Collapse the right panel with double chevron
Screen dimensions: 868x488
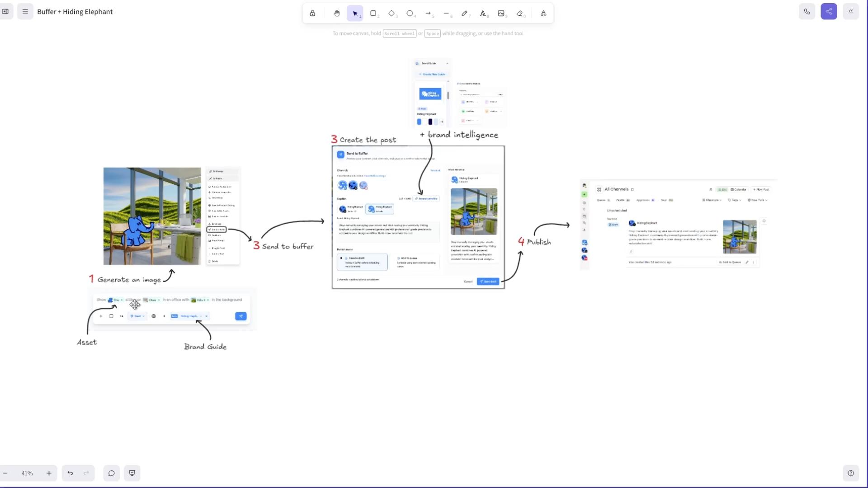tap(851, 12)
